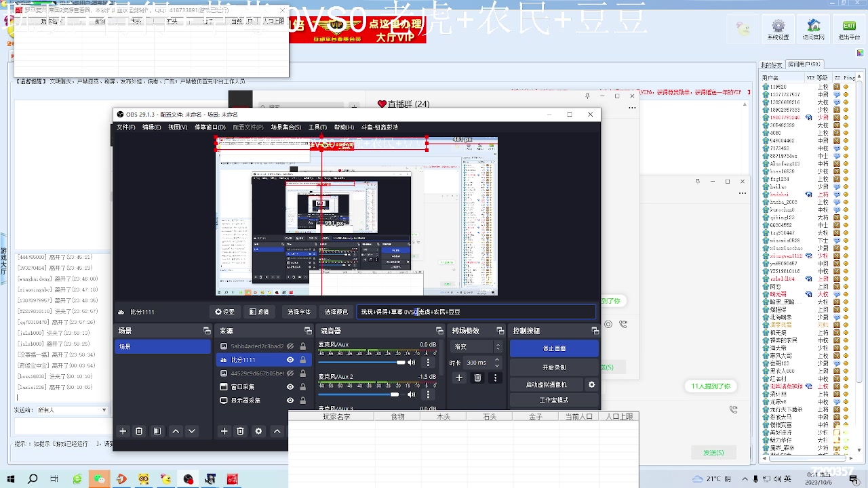Open 系统设置 gear in game platform
868x488 pixels.
tap(778, 30)
